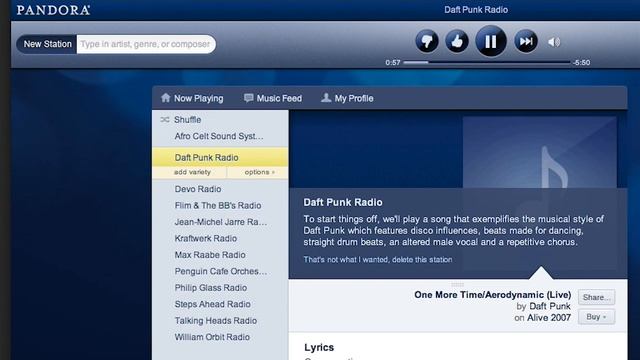Click the speech bubble Music Feed icon

click(x=248, y=98)
